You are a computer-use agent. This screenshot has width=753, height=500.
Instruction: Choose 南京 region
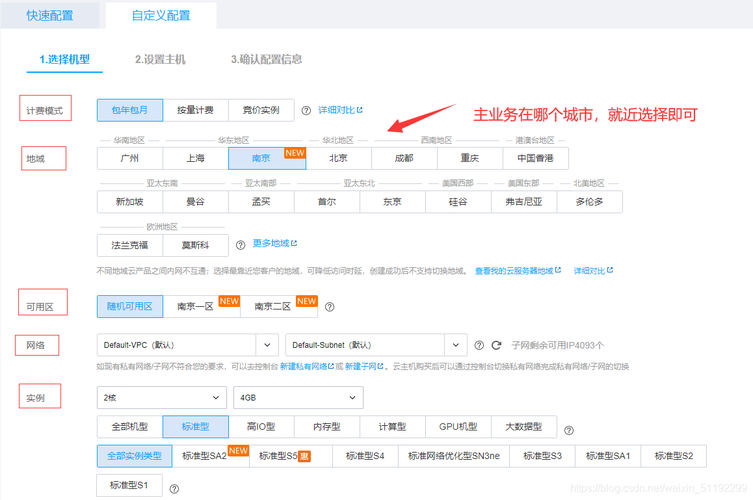click(x=267, y=158)
